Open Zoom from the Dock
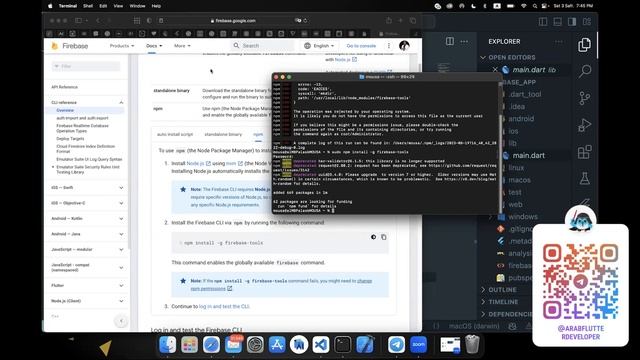Viewport: 640px width, 360px height. (418, 345)
